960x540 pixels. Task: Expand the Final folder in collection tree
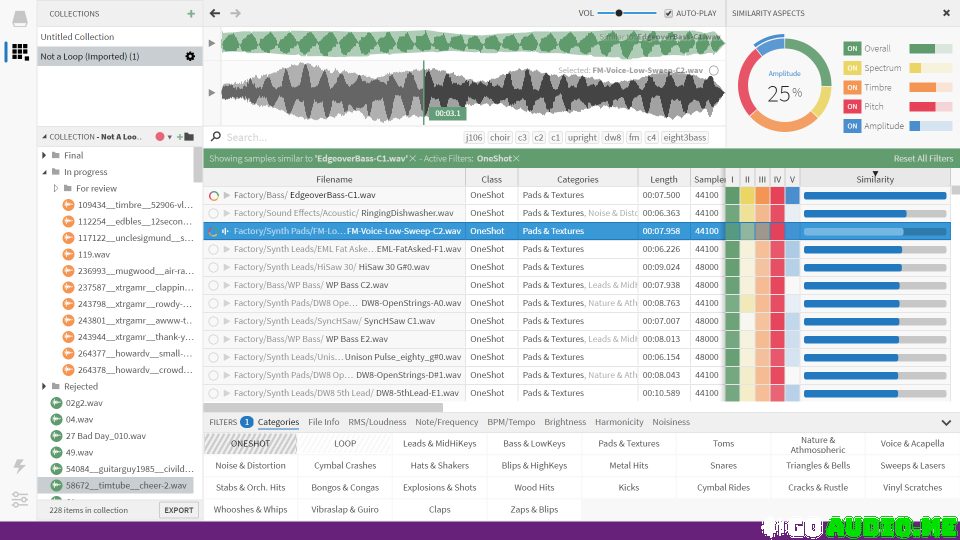click(45, 155)
